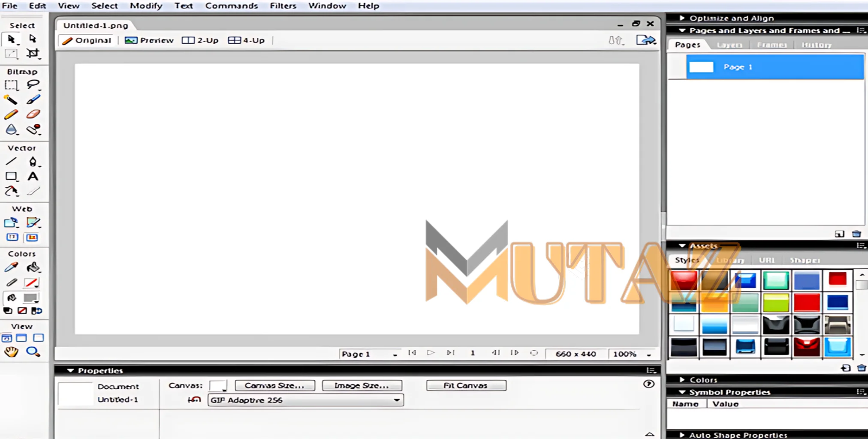Select the Magic Wand tool
The width and height of the screenshot is (868, 439).
(11, 100)
